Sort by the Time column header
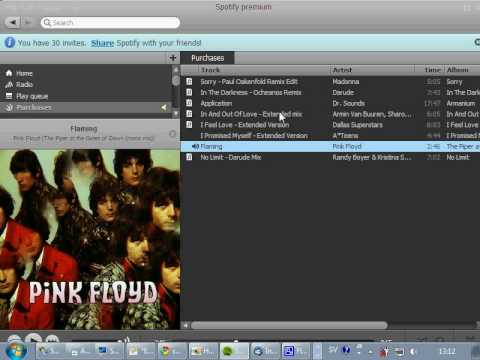The height and width of the screenshot is (360, 480). pos(432,70)
